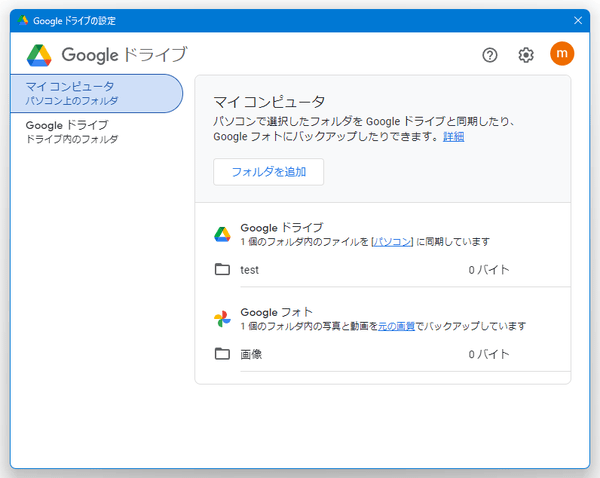Click Google ドライブ heading in sync list
The image size is (600, 478).
point(282,228)
